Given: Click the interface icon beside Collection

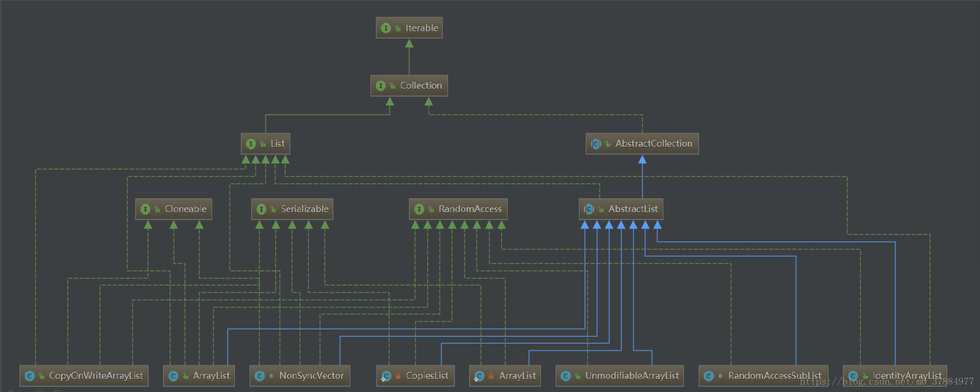Looking at the screenshot, I should [x=380, y=85].
